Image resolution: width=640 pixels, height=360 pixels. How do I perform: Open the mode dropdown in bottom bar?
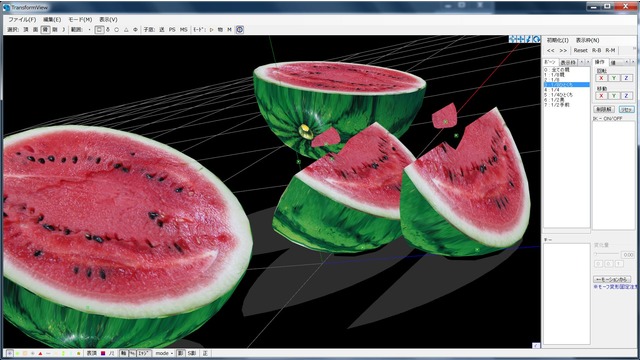[164, 353]
